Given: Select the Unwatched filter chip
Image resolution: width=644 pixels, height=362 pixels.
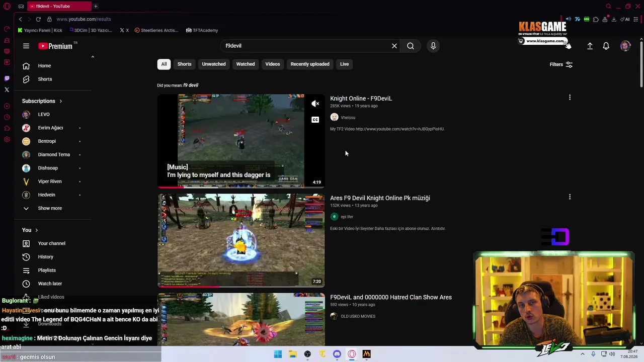Looking at the screenshot, I should click(x=214, y=64).
